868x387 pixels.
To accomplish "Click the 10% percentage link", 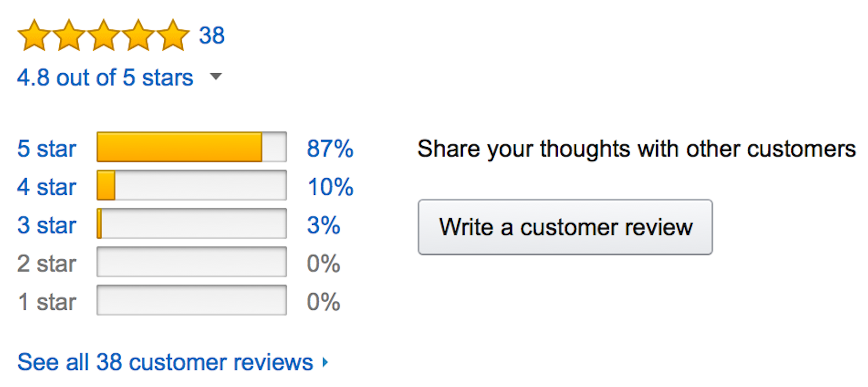I will (x=330, y=187).
